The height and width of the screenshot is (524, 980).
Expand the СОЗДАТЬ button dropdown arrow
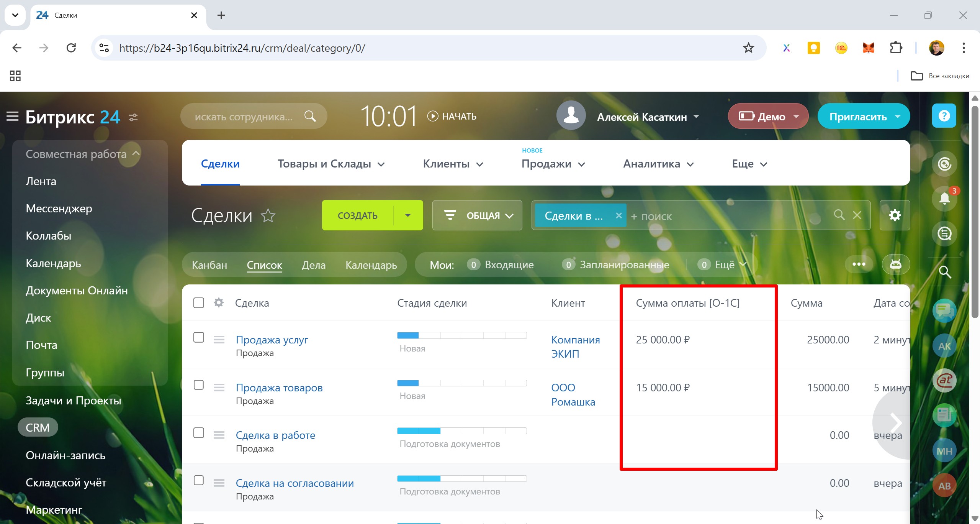[x=408, y=215]
